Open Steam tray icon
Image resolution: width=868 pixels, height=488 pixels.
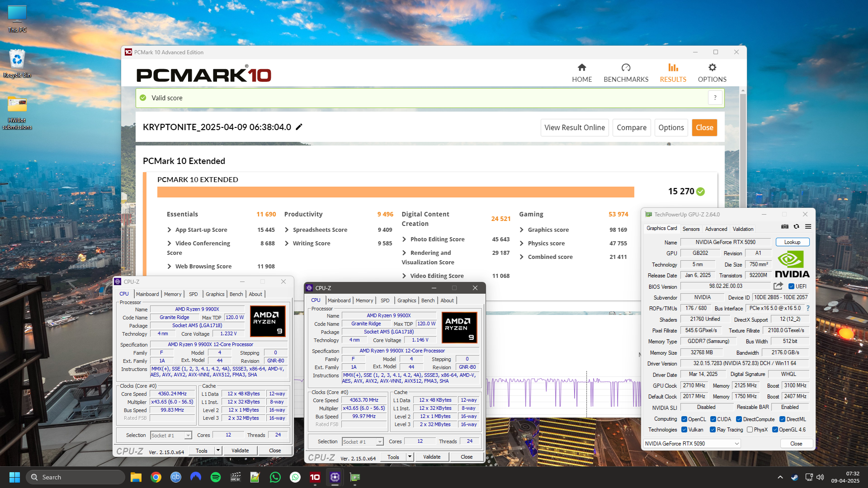pyautogui.click(x=794, y=477)
